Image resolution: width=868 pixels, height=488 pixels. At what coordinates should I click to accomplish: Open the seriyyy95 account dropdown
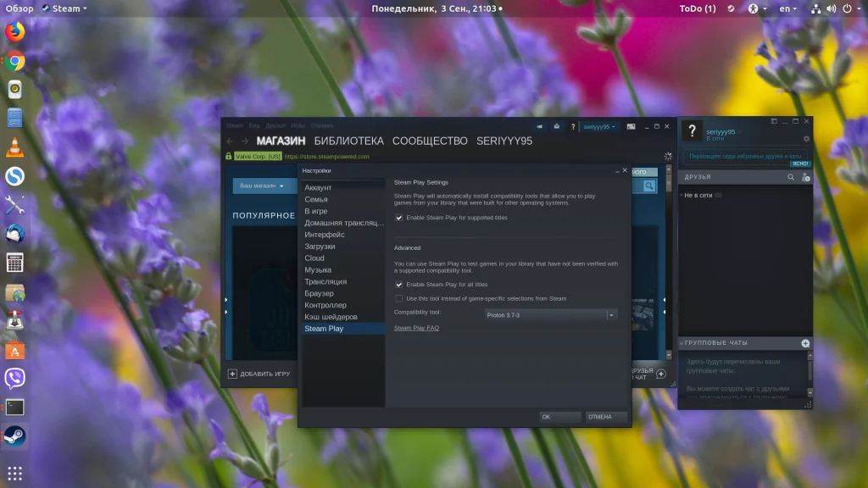(x=599, y=127)
